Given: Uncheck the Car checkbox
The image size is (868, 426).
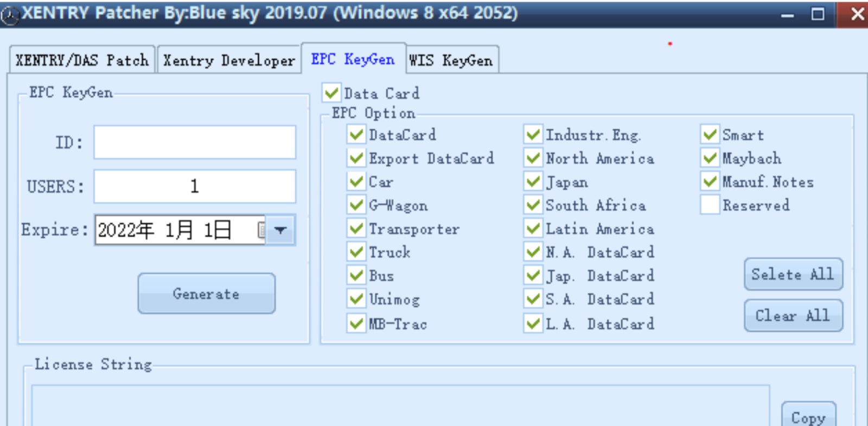Looking at the screenshot, I should 356,182.
